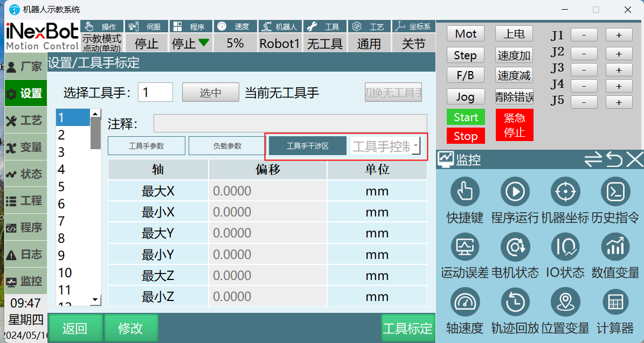Screen dimensions: 644x343
Task: Open the 历史指令 history command icon
Action: pyautogui.click(x=615, y=191)
